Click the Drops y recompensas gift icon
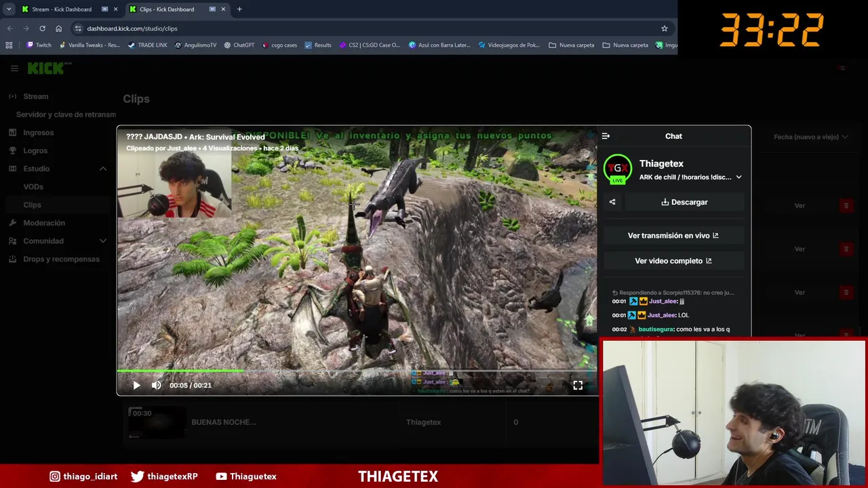868x488 pixels. [13, 259]
